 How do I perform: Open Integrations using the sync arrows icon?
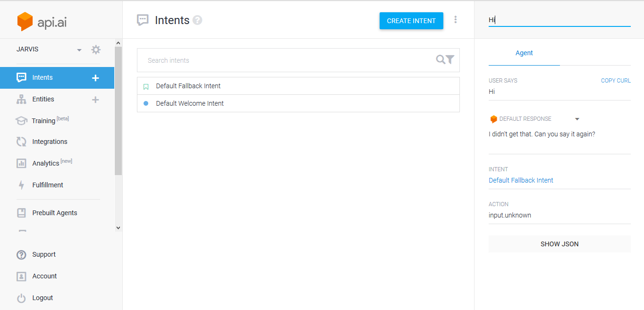(x=21, y=141)
